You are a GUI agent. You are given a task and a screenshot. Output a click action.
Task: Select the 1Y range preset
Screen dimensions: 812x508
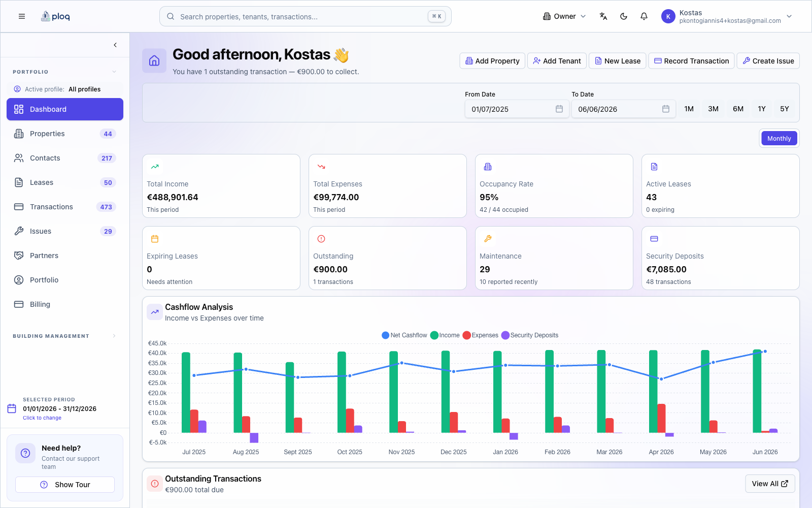coord(762,109)
